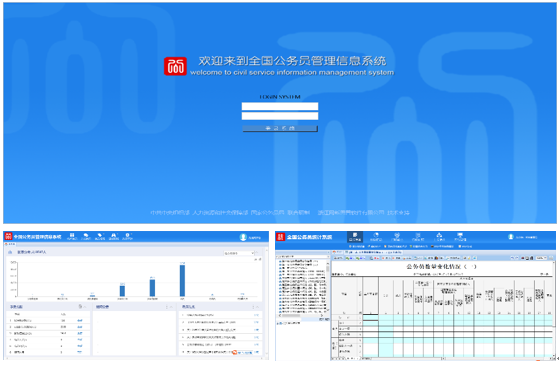Click the upper login input field
559x365 pixels.
(x=280, y=106)
